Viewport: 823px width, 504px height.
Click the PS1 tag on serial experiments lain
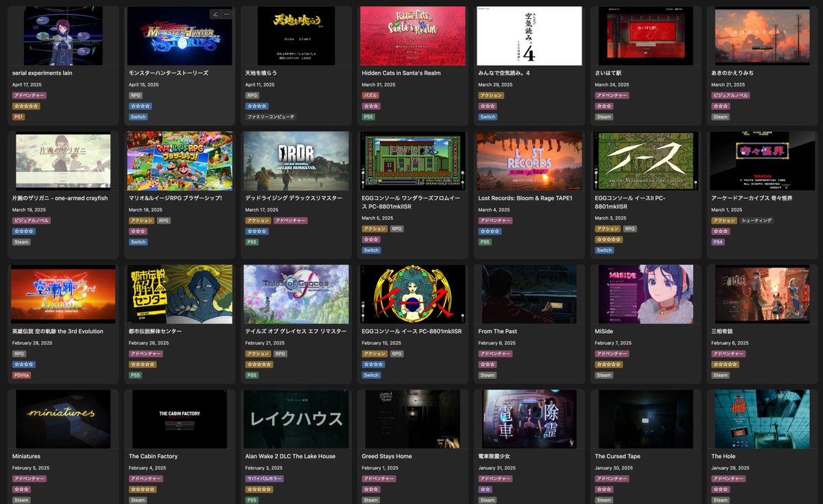19,117
